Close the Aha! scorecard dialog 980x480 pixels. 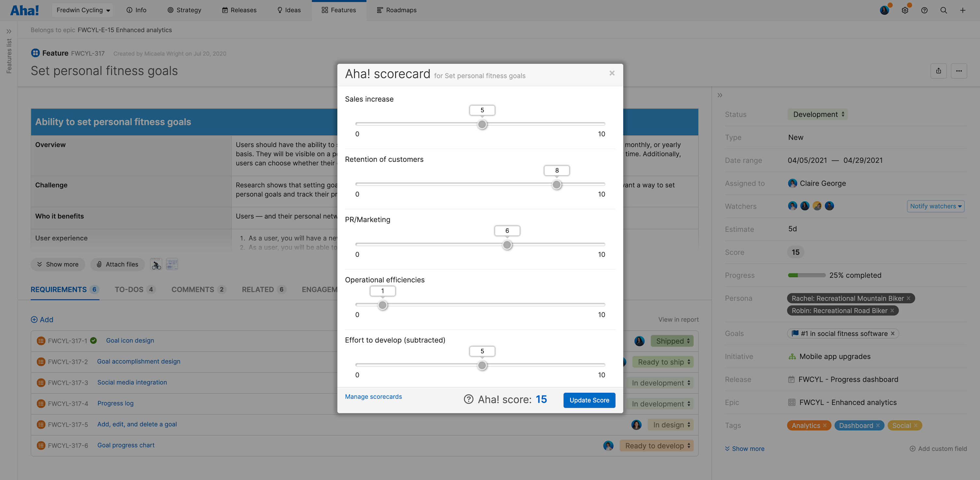[x=612, y=73]
